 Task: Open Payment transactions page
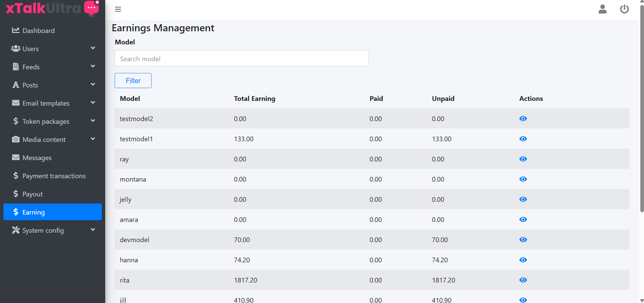tap(54, 176)
